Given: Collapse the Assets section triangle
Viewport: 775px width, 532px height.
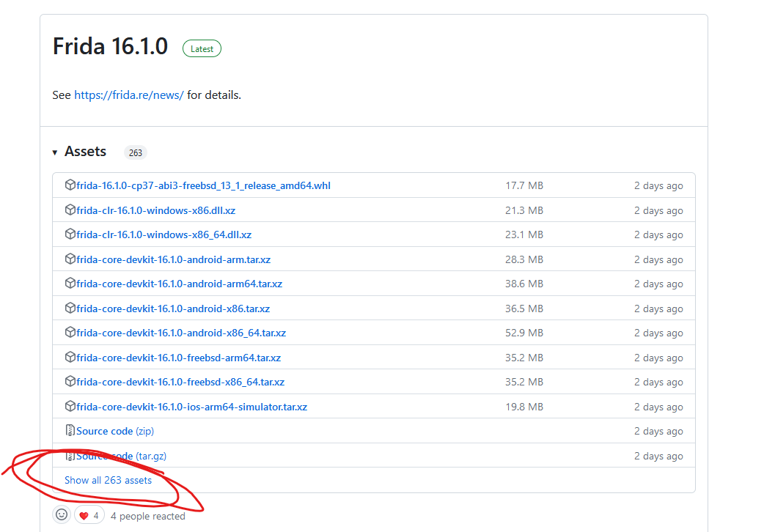Looking at the screenshot, I should [x=55, y=152].
